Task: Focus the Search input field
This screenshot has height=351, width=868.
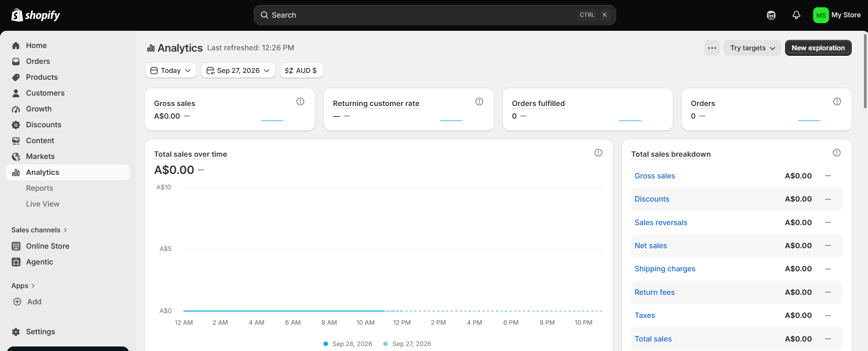Action: [x=434, y=15]
